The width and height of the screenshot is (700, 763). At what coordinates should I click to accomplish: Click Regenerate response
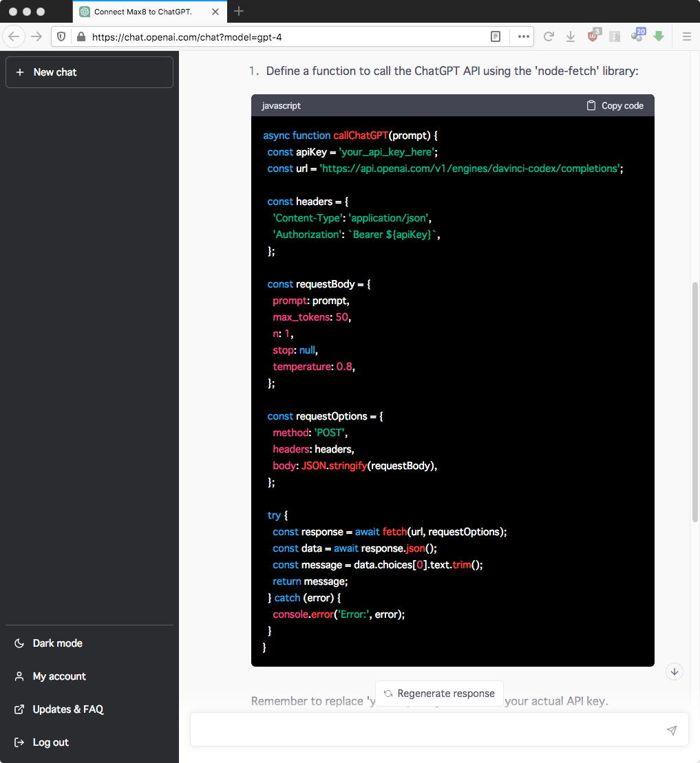pyautogui.click(x=439, y=693)
